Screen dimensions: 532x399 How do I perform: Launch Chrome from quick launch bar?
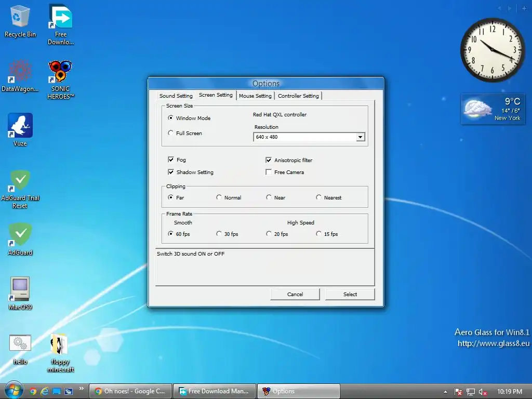33,392
